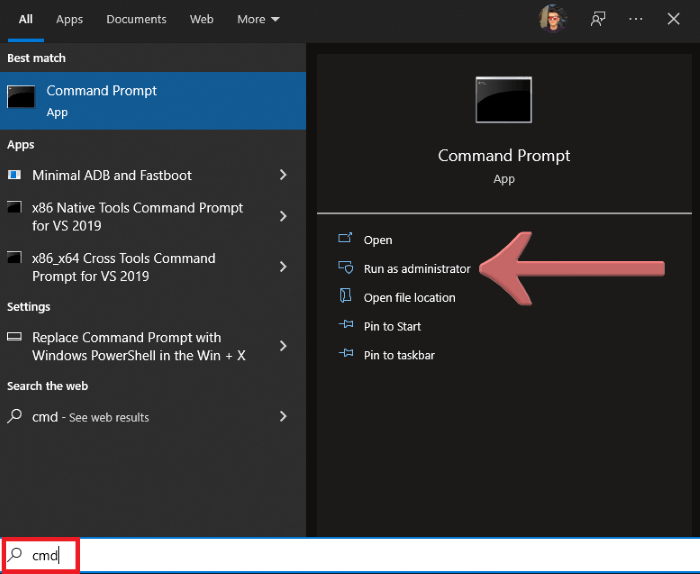Image resolution: width=700 pixels, height=574 pixels.
Task: Switch to the Web search tab
Action: point(201,19)
